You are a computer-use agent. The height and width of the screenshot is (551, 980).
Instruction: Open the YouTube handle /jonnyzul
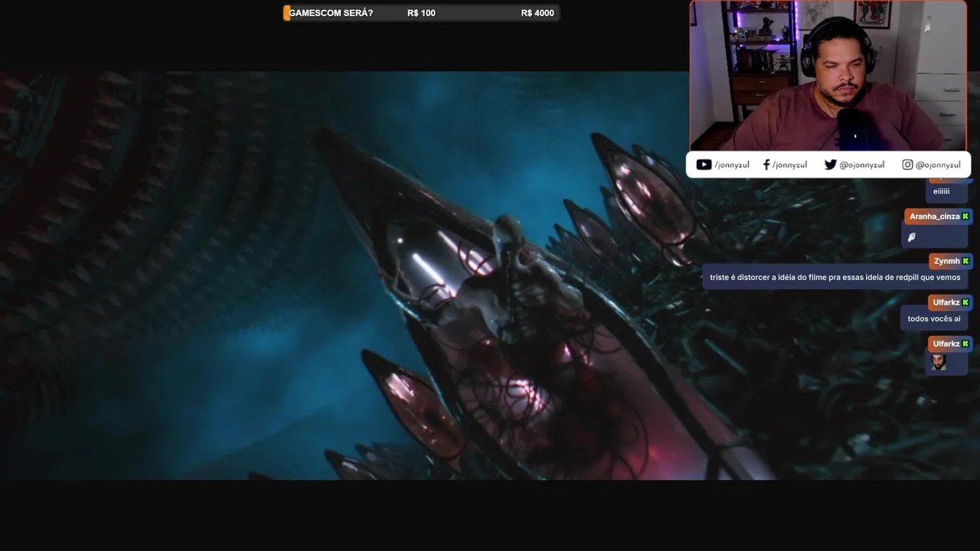732,165
